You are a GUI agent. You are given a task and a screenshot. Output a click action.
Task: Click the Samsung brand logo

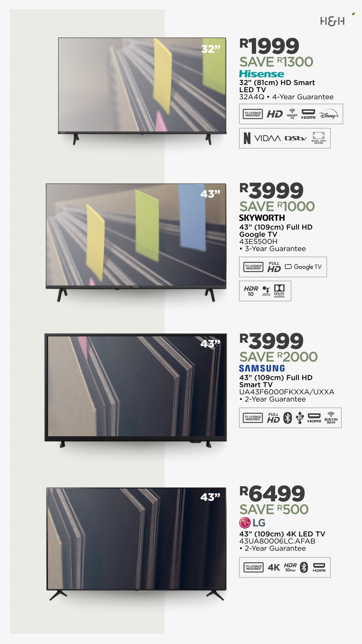(262, 368)
